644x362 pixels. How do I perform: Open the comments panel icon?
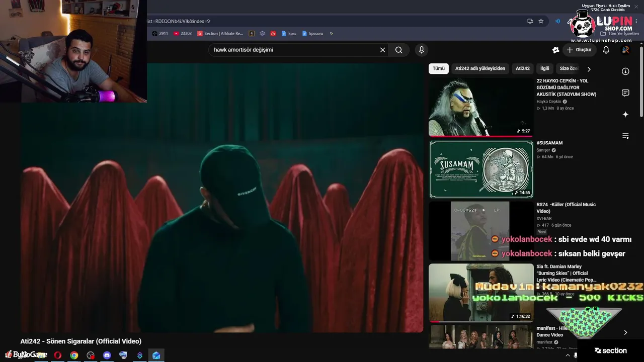625,93
